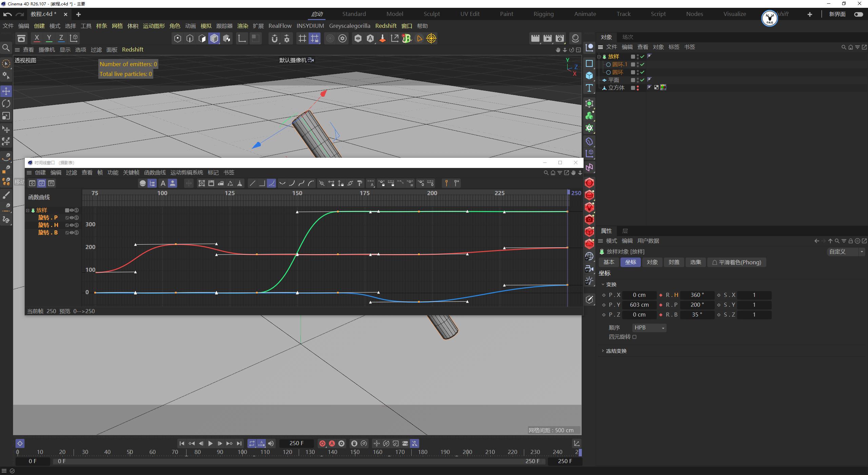
Task: Enable the 四元旋转 checkbox
Action: [x=634, y=337]
